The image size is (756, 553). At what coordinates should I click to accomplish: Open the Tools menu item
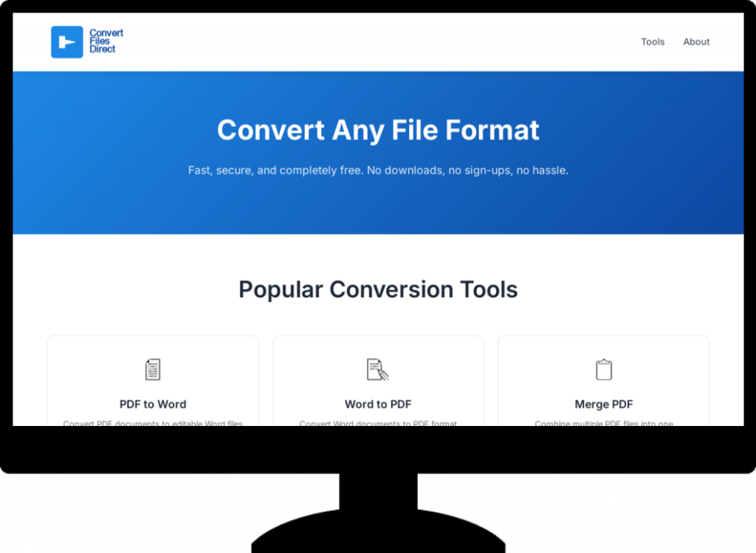(x=653, y=42)
